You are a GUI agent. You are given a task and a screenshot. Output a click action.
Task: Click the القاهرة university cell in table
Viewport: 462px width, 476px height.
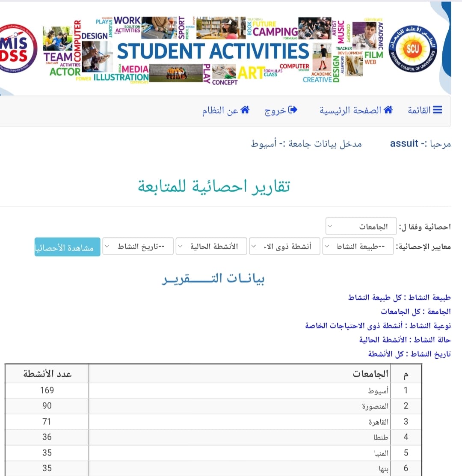pyautogui.click(x=378, y=422)
